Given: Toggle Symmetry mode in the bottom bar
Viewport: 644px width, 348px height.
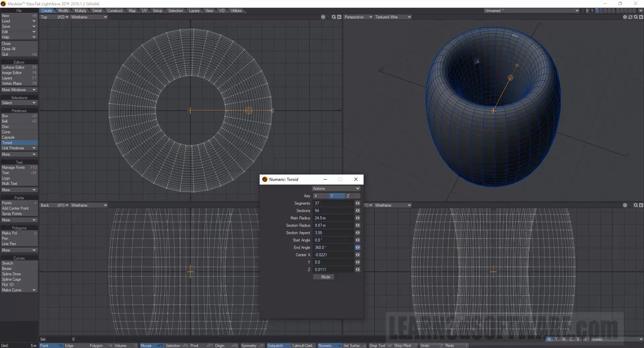Looking at the screenshot, I should 249,346.
